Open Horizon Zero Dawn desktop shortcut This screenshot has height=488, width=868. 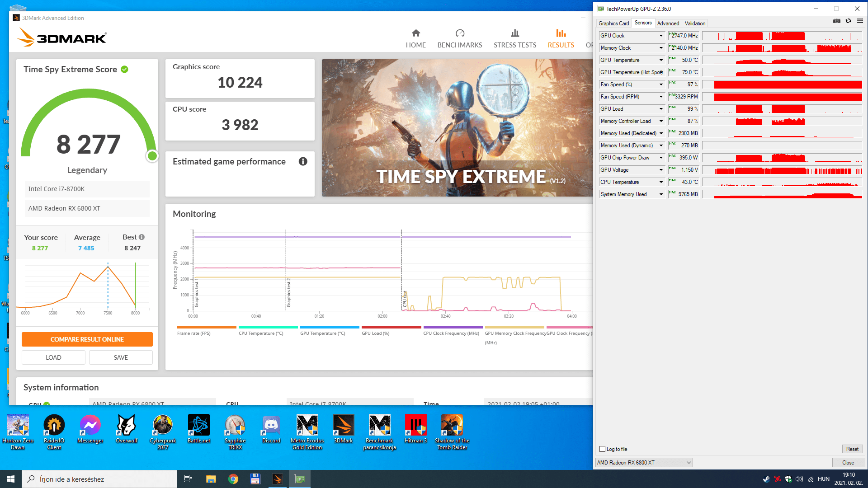pos(18,432)
